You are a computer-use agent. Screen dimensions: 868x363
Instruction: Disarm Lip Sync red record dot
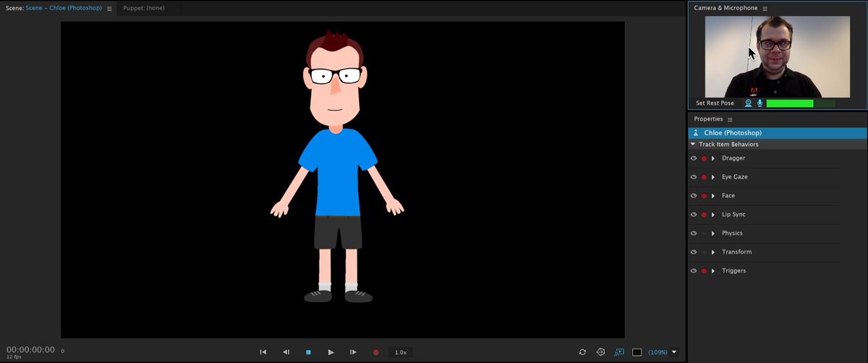pyautogui.click(x=704, y=215)
